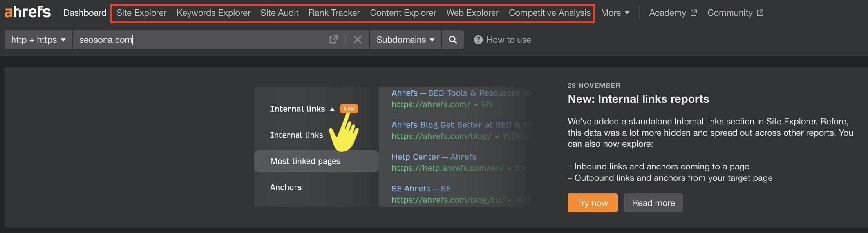Click the Ahrefs logo
The image size is (868, 233).
coord(27,12)
